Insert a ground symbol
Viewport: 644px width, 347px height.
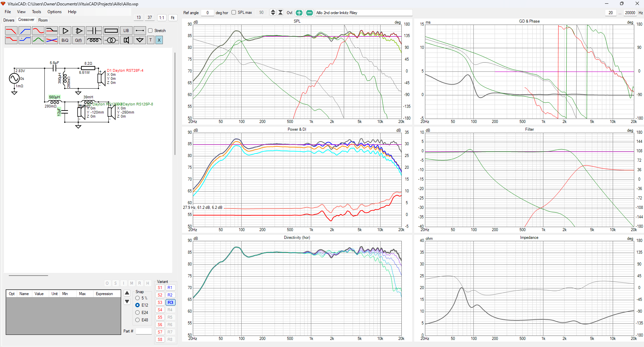[140, 40]
